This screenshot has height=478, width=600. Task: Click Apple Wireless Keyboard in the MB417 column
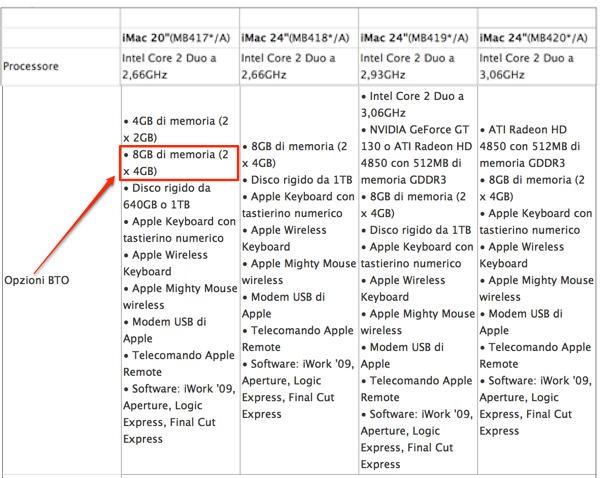click(165, 263)
